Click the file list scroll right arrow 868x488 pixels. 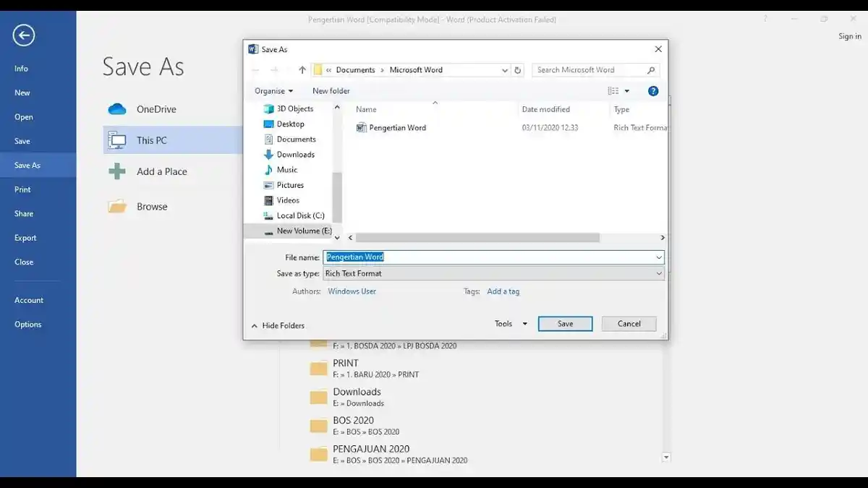pos(663,237)
